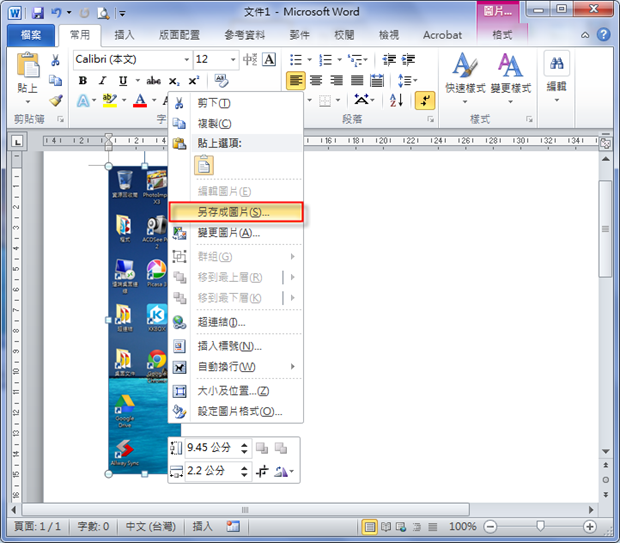Switch to the Acrobat tab
Screen dimensions: 620x543
pyautogui.click(x=442, y=35)
